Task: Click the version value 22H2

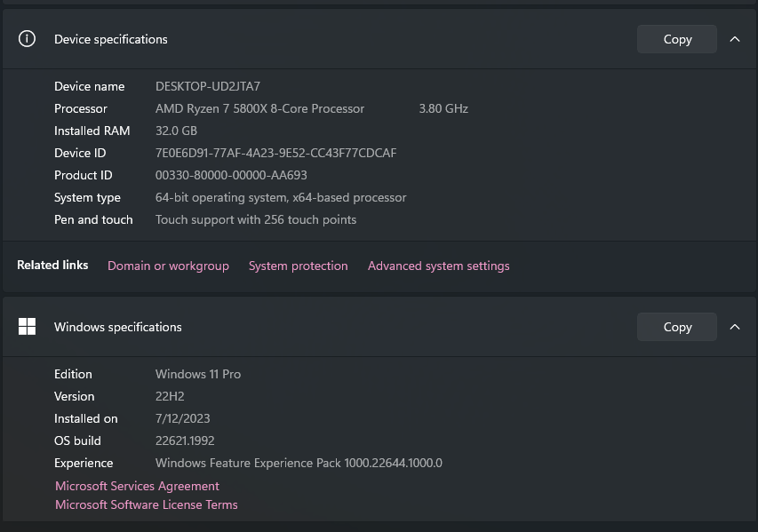Action: (x=170, y=396)
